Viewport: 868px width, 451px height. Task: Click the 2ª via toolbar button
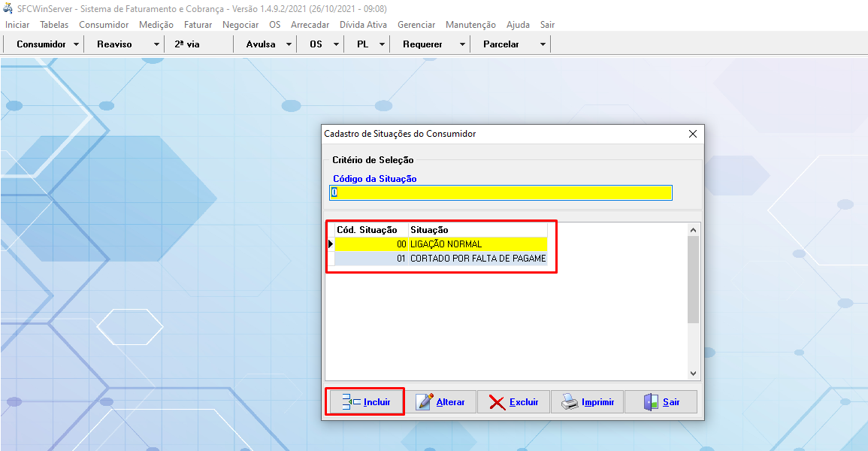pos(187,44)
